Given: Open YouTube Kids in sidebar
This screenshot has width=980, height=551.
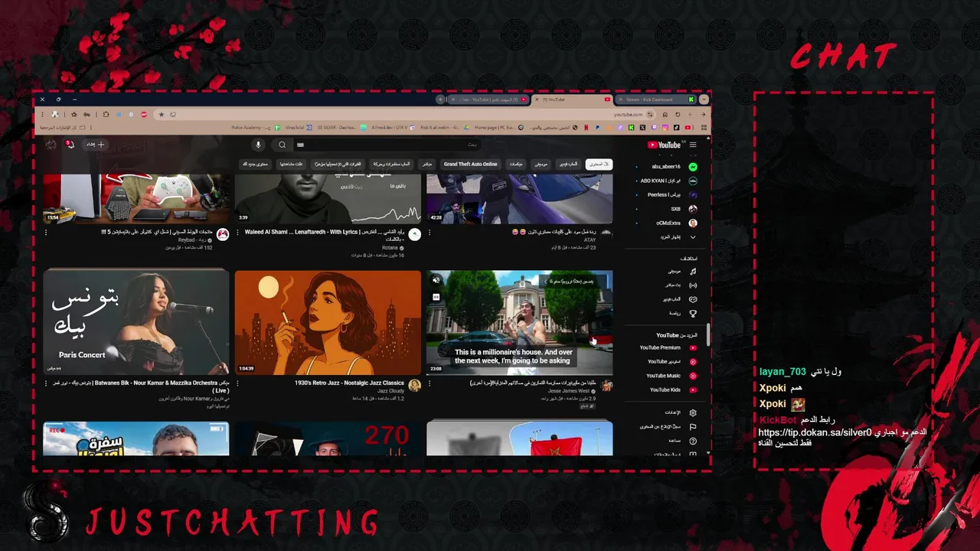Looking at the screenshot, I should click(674, 390).
